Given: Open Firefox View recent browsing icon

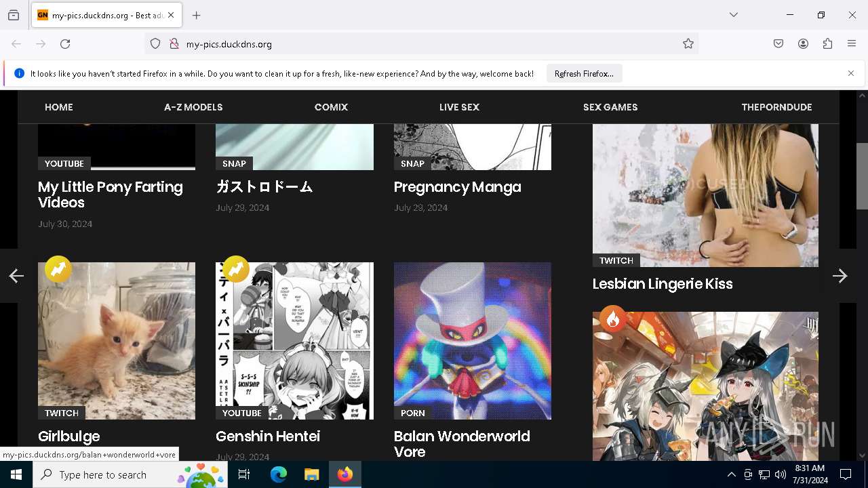Looking at the screenshot, I should [x=14, y=15].
